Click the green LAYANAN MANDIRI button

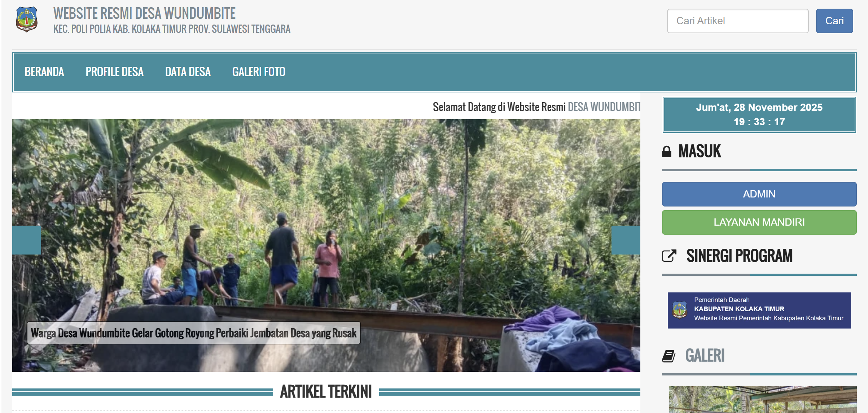click(x=759, y=222)
